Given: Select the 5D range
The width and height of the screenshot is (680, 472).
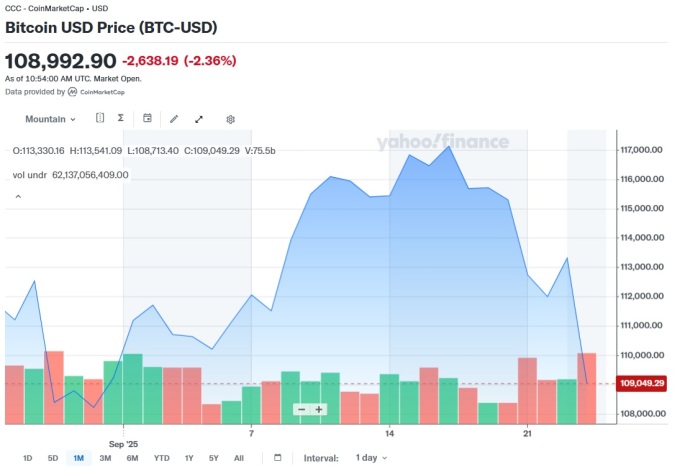Looking at the screenshot, I should point(52,458).
